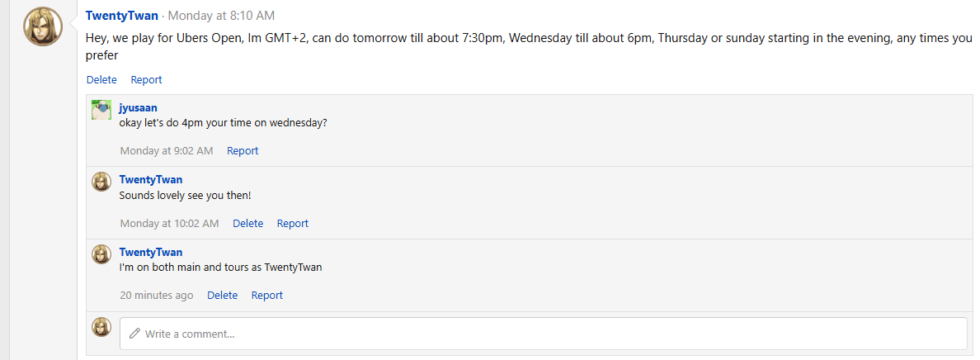Open the 'Monday at 8:10 AM' timestamp
The image size is (980, 360).
click(221, 16)
